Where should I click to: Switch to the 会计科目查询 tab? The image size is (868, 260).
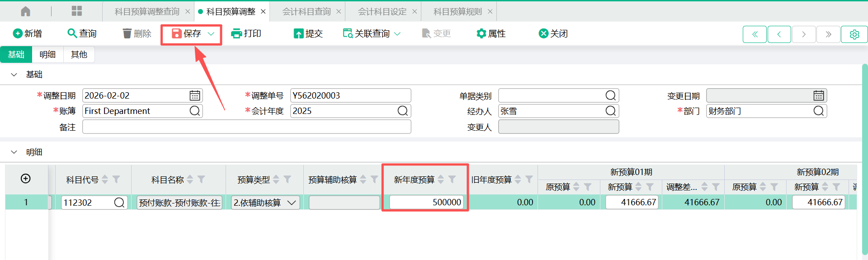[x=307, y=12]
